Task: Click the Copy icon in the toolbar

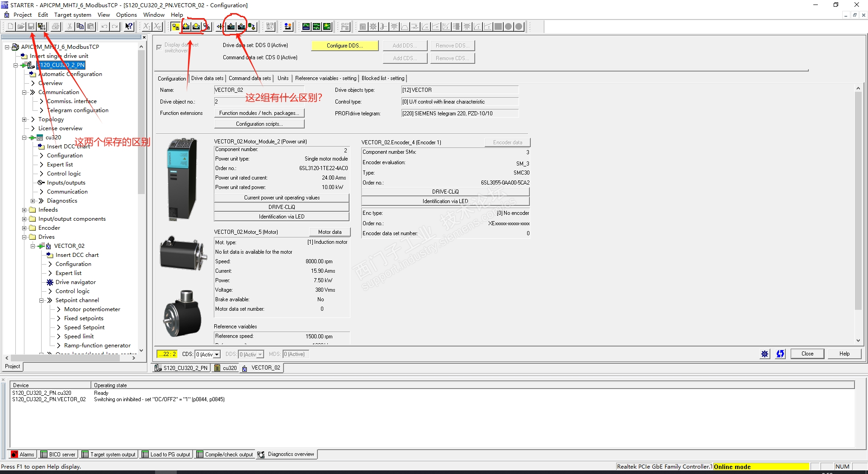Action: (80, 27)
